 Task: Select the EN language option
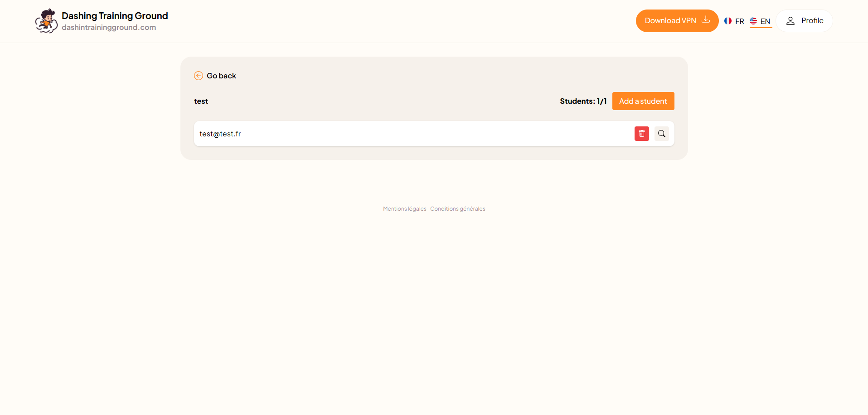pyautogui.click(x=765, y=21)
